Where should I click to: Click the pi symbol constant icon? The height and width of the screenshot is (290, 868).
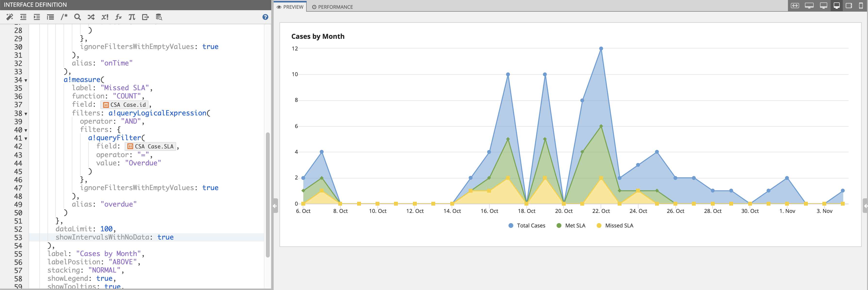[x=132, y=17]
